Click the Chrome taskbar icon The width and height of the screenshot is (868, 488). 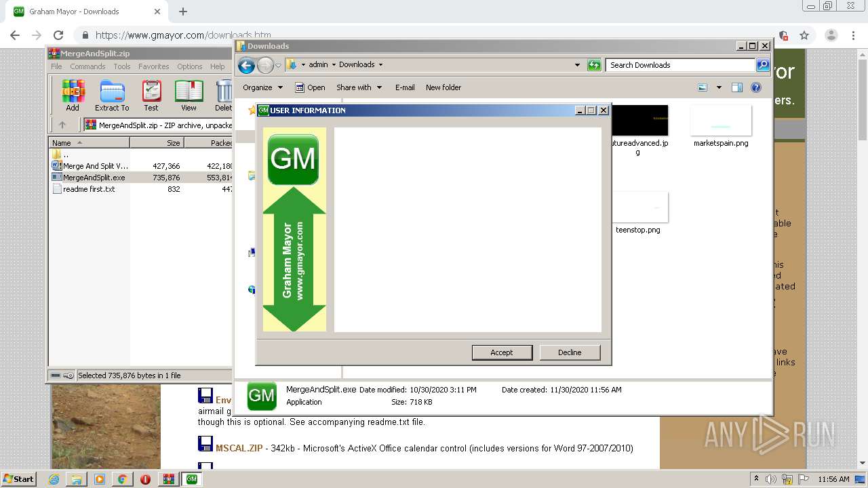click(x=122, y=479)
